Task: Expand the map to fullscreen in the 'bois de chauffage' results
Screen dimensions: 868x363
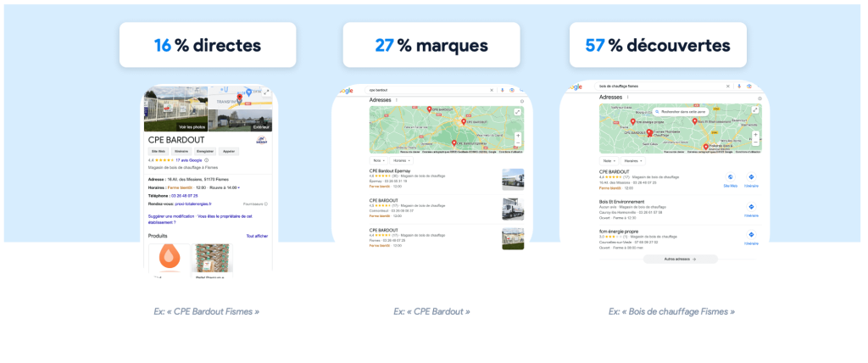Action: point(755,109)
